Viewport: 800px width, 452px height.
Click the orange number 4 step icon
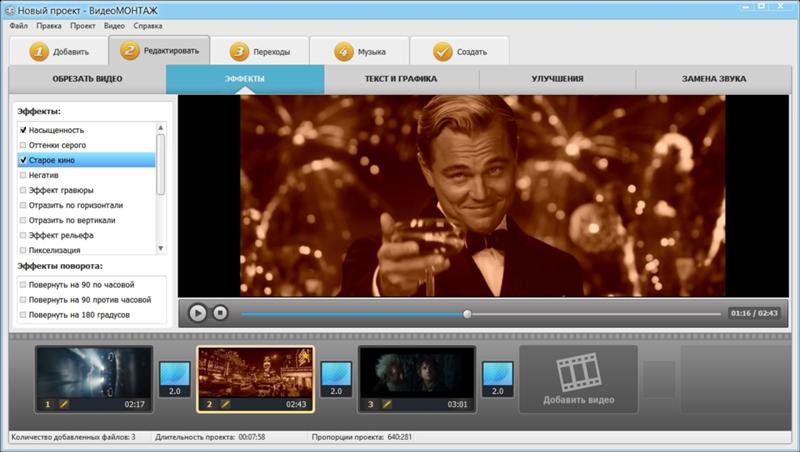click(x=344, y=52)
